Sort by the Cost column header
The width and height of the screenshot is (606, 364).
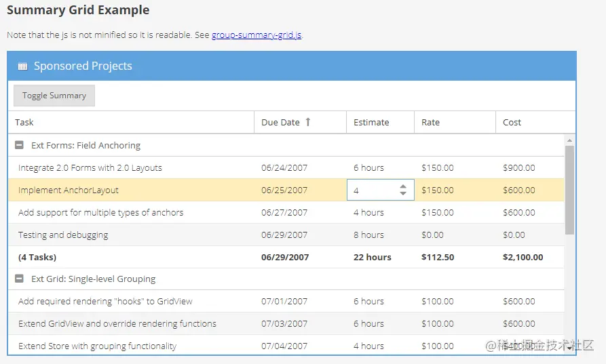click(x=535, y=123)
